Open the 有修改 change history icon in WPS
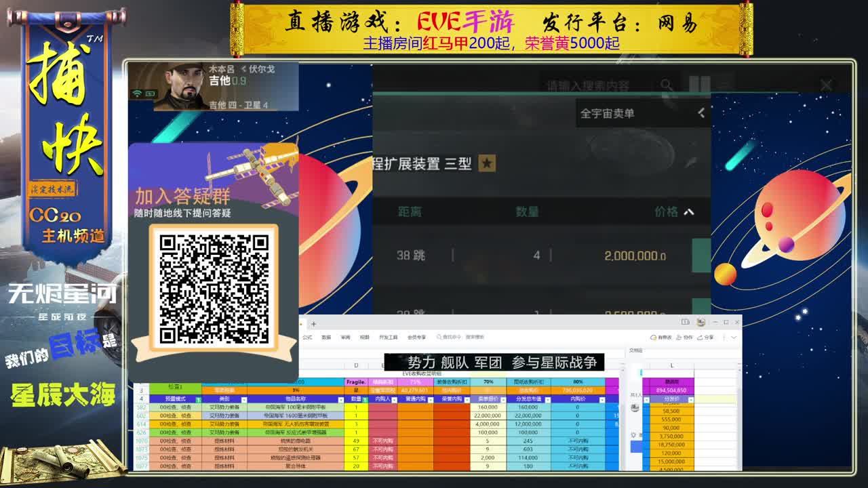Screen dimensions: 868x488 coord(652,338)
